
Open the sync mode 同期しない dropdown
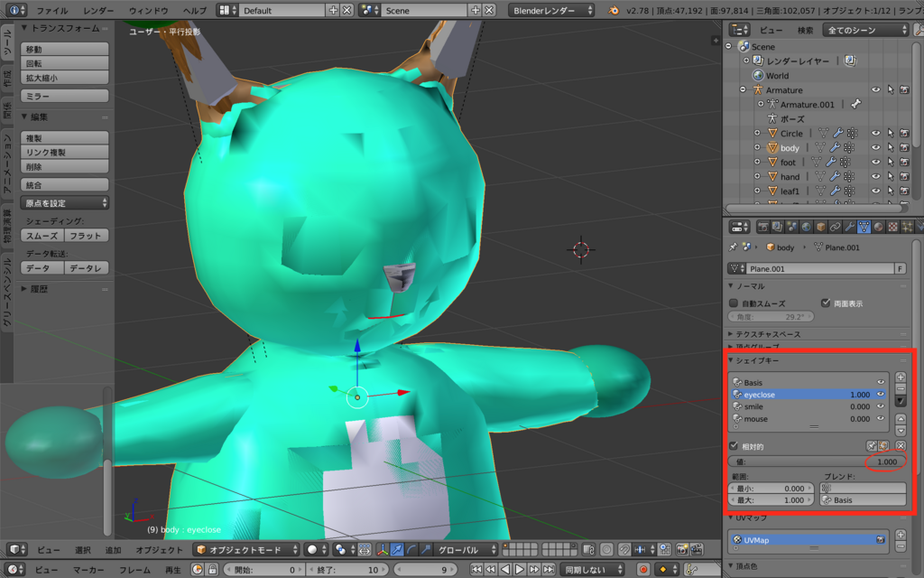click(592, 570)
